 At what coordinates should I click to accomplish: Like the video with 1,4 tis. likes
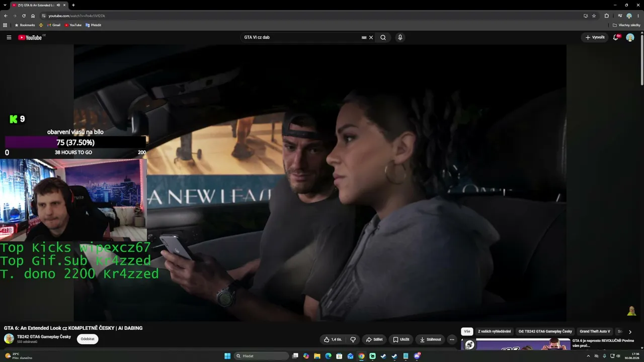333,339
